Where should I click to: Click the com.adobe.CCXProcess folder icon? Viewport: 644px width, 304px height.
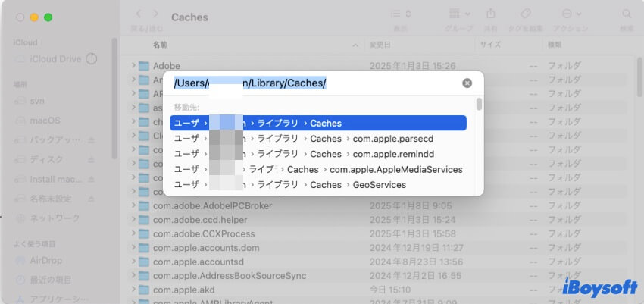[143, 233]
